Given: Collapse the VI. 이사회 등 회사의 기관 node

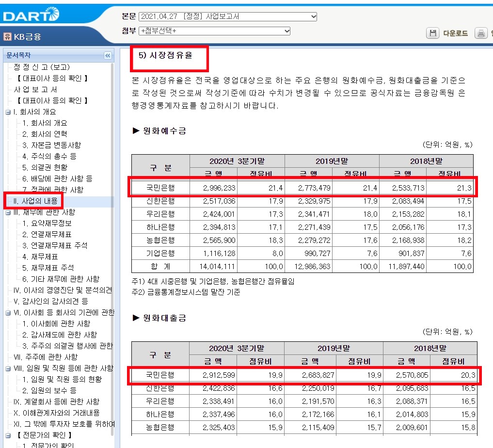Looking at the screenshot, I should tap(8, 313).
